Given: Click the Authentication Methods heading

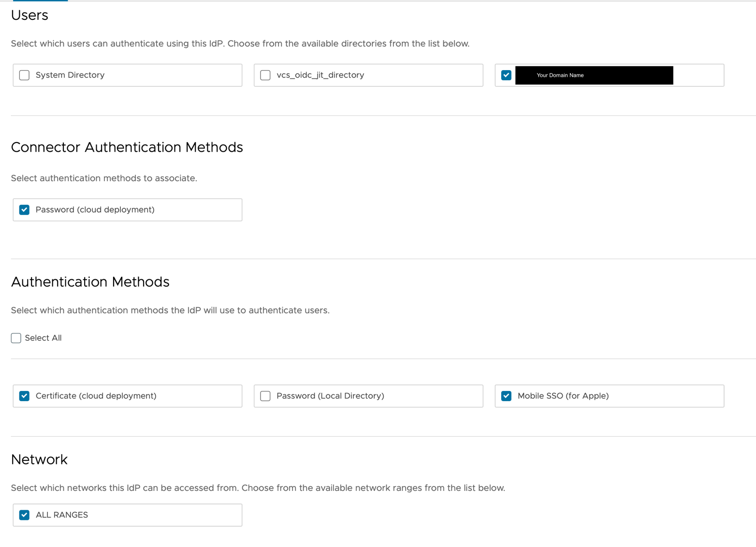Looking at the screenshot, I should tap(90, 282).
